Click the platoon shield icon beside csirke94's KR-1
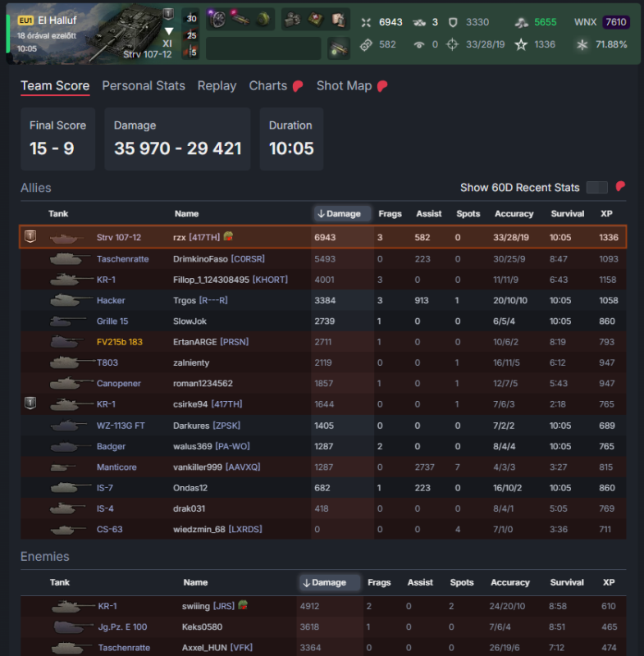Image resolution: width=644 pixels, height=656 pixels. [30, 403]
